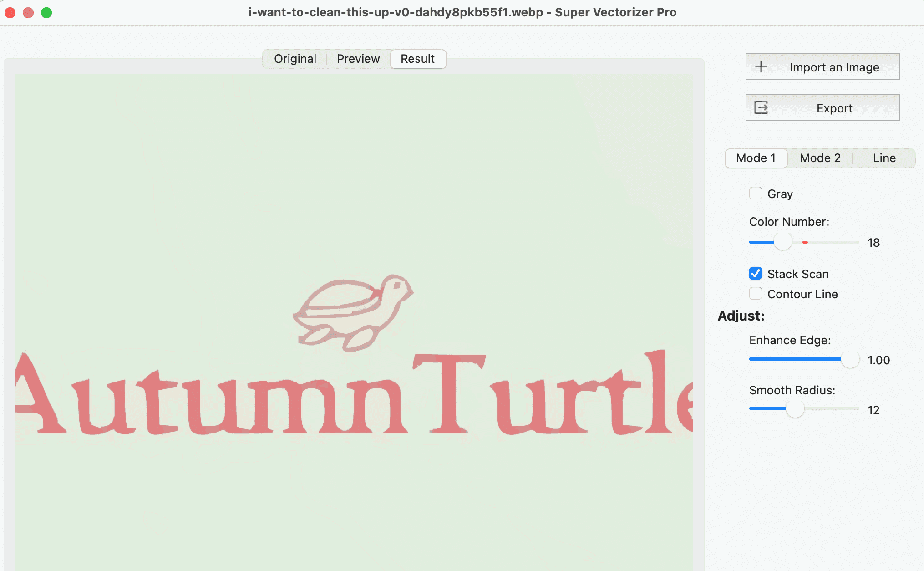Image resolution: width=924 pixels, height=571 pixels.
Task: Click the Import an Image label
Action: [834, 67]
